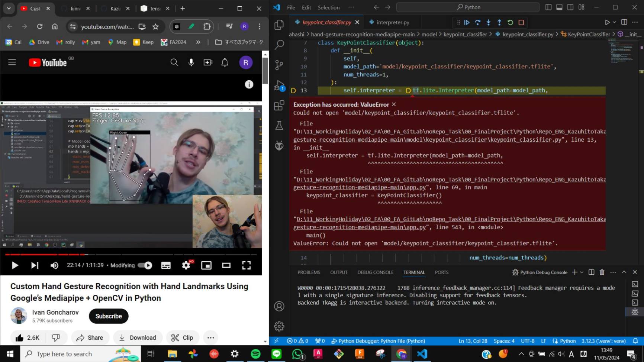
Task: Click the YouTube Download button
Action: [138, 337]
